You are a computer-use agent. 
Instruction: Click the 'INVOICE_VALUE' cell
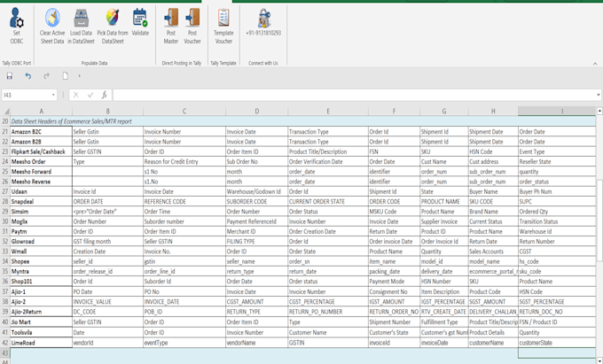click(x=107, y=302)
